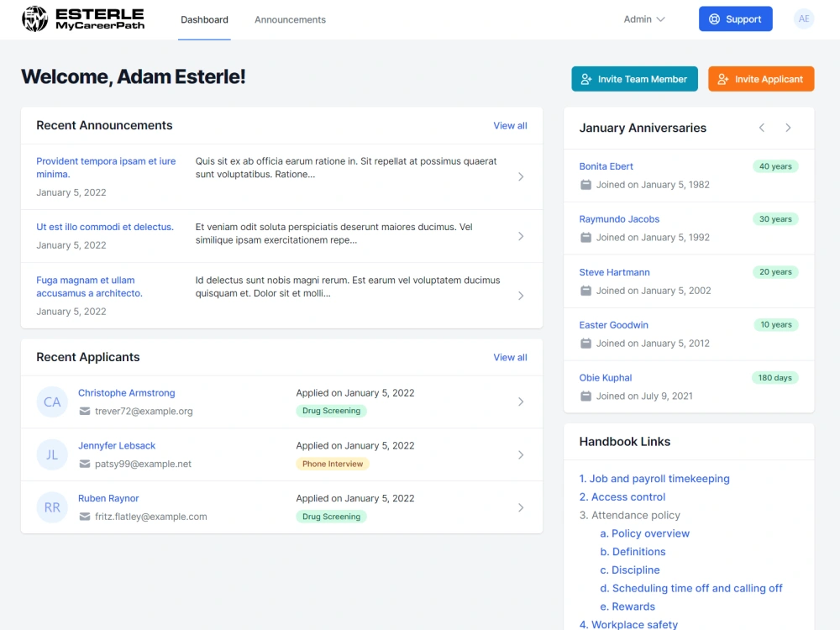Open Easter Goodwin's profile link
This screenshot has width=840, height=630.
coord(613,325)
